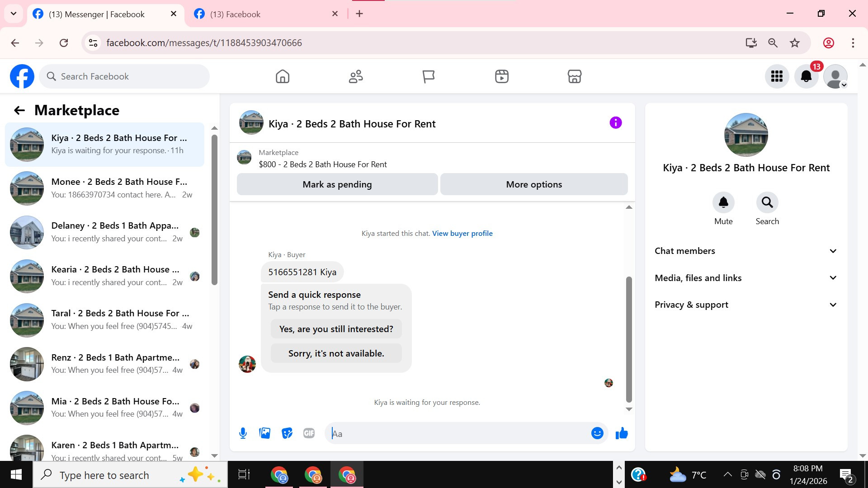Expand Media, files and links
Image resolution: width=868 pixels, height=488 pixels.
(746, 278)
